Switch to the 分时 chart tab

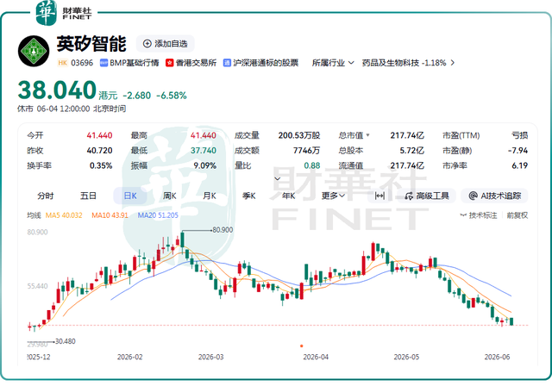pyautogui.click(x=46, y=196)
